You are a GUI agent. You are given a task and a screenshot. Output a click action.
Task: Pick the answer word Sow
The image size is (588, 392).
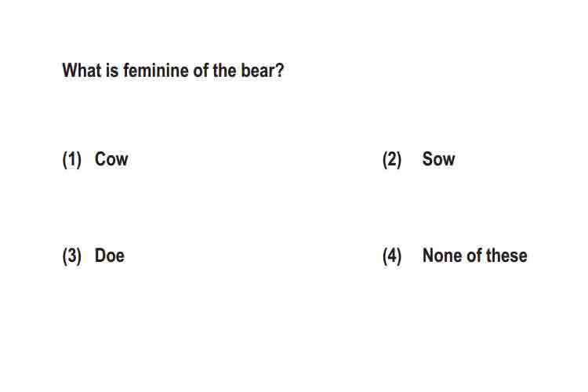pos(439,159)
